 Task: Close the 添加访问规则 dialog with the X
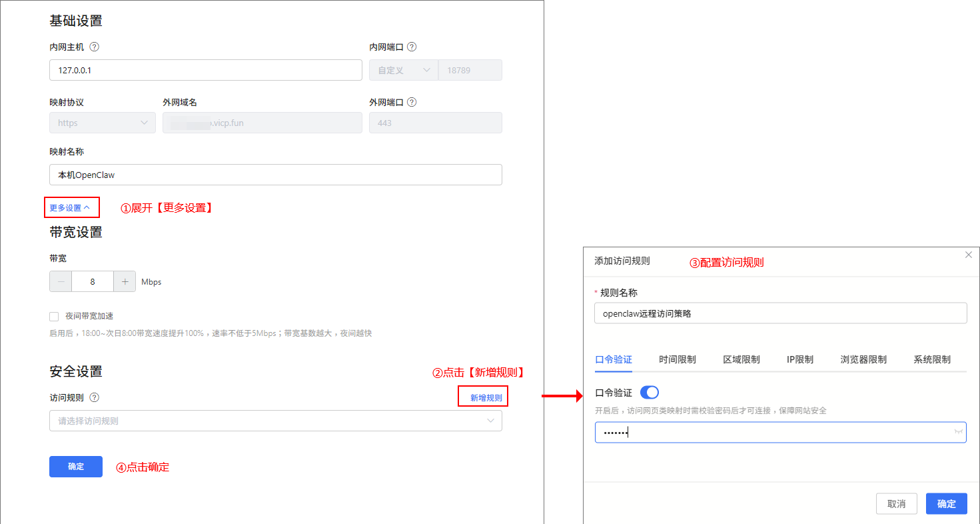(969, 254)
